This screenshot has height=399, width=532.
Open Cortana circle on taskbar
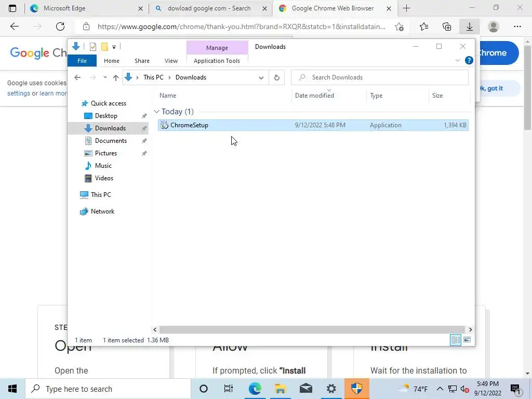click(x=204, y=389)
